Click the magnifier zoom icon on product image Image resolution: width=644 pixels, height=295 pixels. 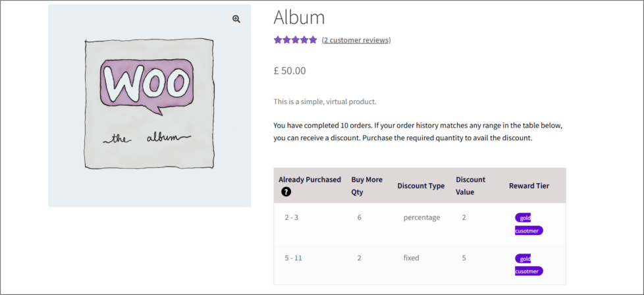click(236, 19)
